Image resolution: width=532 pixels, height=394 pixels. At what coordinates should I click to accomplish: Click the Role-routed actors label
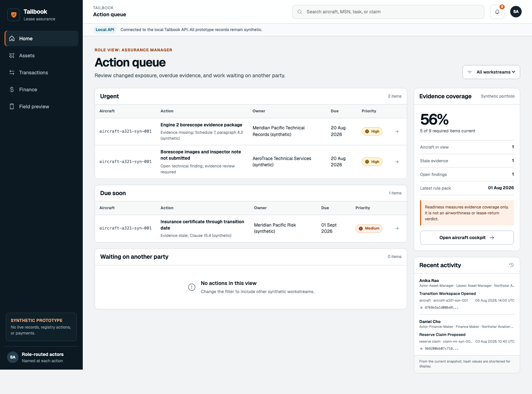click(42, 354)
